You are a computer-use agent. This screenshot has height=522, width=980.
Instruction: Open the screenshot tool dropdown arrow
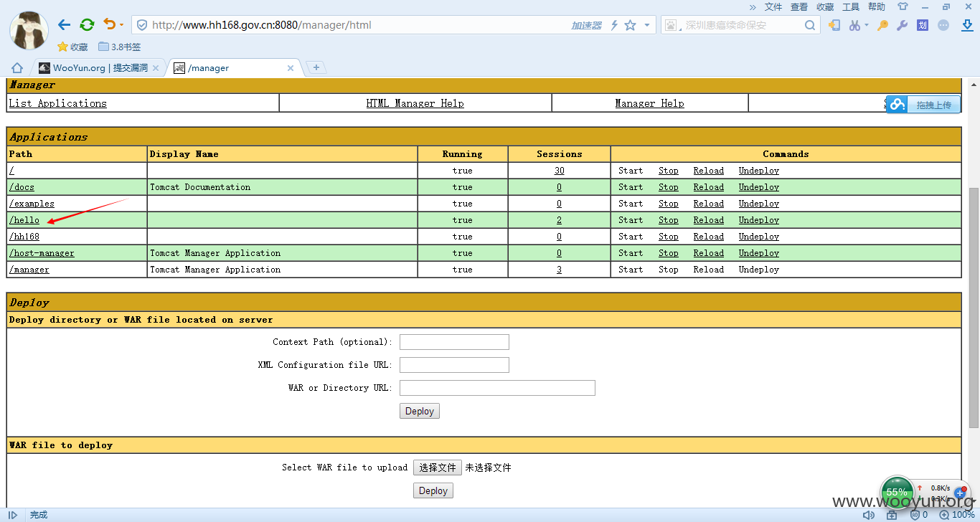tap(867, 25)
